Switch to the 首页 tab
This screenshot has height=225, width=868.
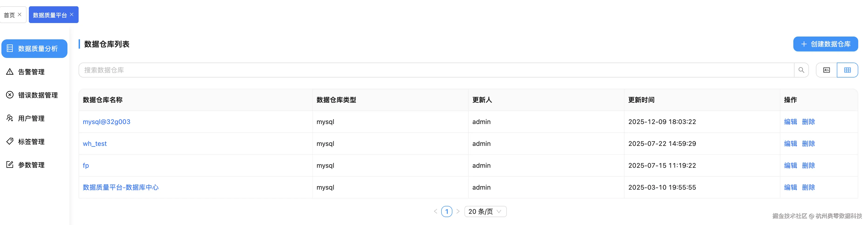[x=10, y=15]
